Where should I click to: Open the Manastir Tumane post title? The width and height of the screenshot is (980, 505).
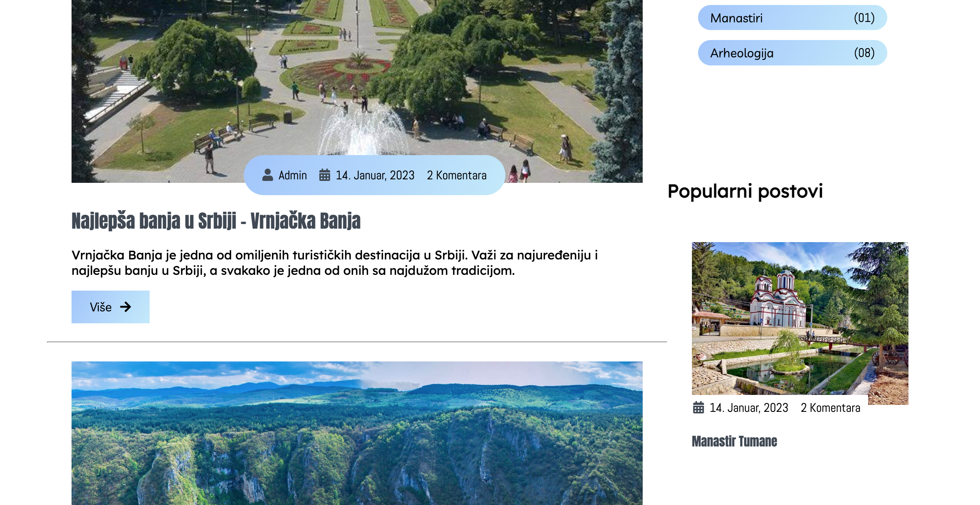pos(734,441)
